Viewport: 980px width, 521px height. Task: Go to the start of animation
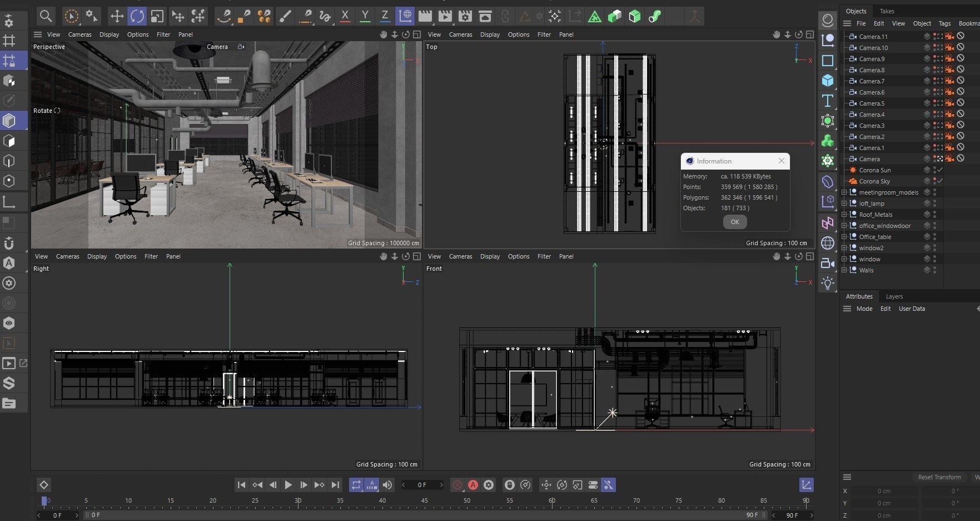pos(241,485)
